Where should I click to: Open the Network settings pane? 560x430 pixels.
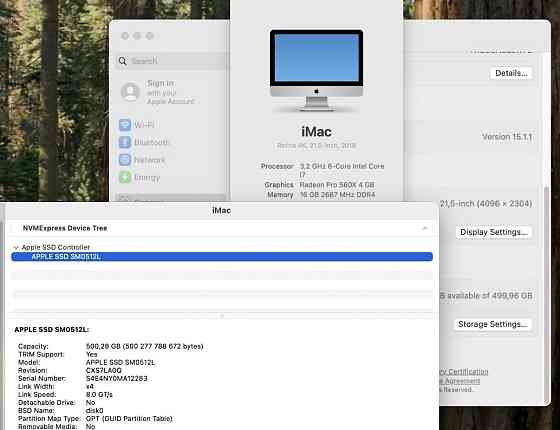coord(149,160)
